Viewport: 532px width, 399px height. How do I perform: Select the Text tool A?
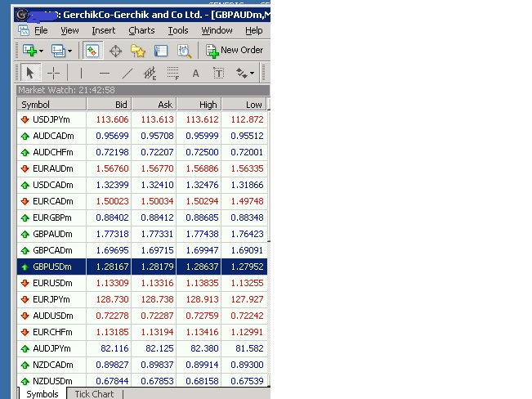pos(196,74)
